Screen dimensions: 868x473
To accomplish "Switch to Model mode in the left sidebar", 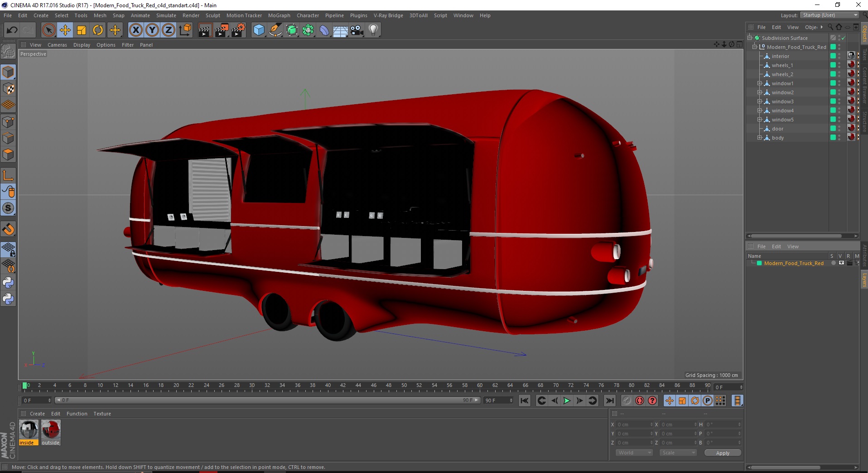I will [x=9, y=72].
